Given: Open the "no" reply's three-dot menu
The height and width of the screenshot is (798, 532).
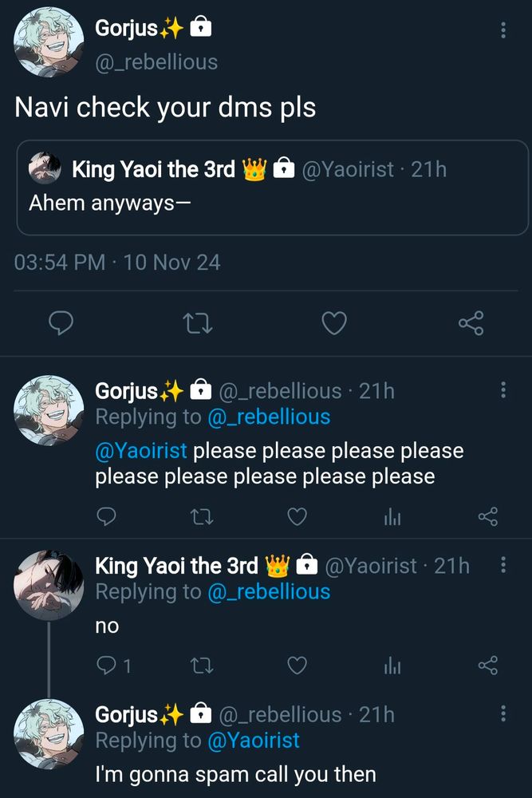Looking at the screenshot, I should (x=503, y=564).
